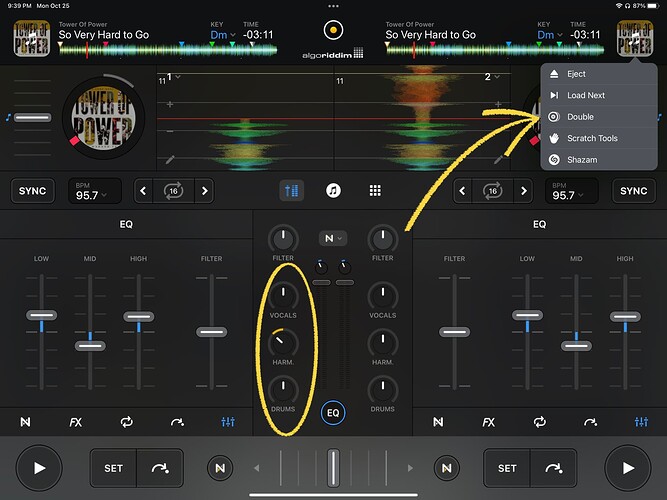Choose Eject from the deck menu
The height and width of the screenshot is (500, 667).
(599, 74)
